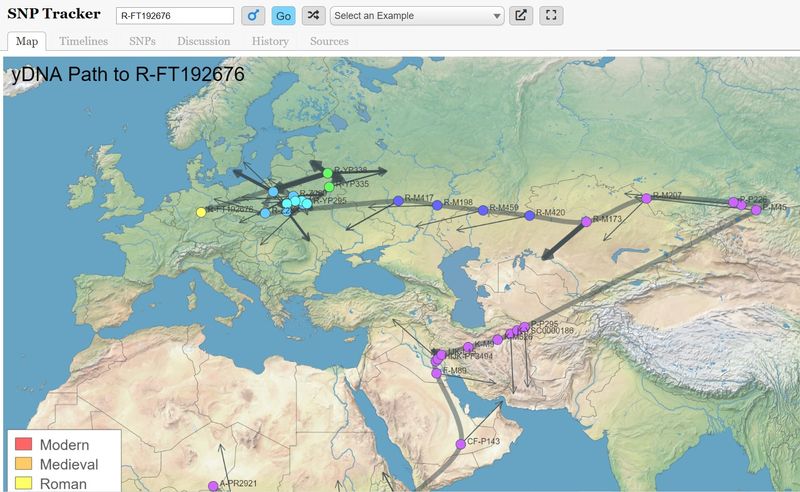Open map in new window icon
Screen dimensions: 800x492
pyautogui.click(x=521, y=16)
